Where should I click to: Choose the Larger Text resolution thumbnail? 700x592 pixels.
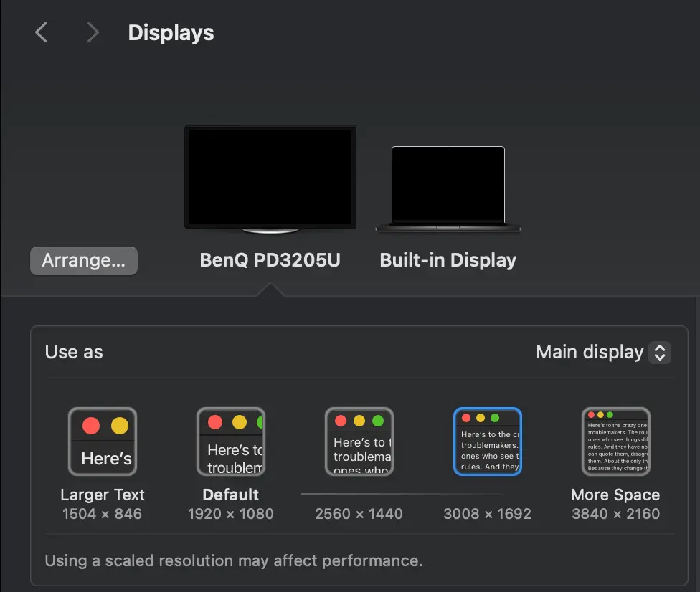pyautogui.click(x=103, y=441)
